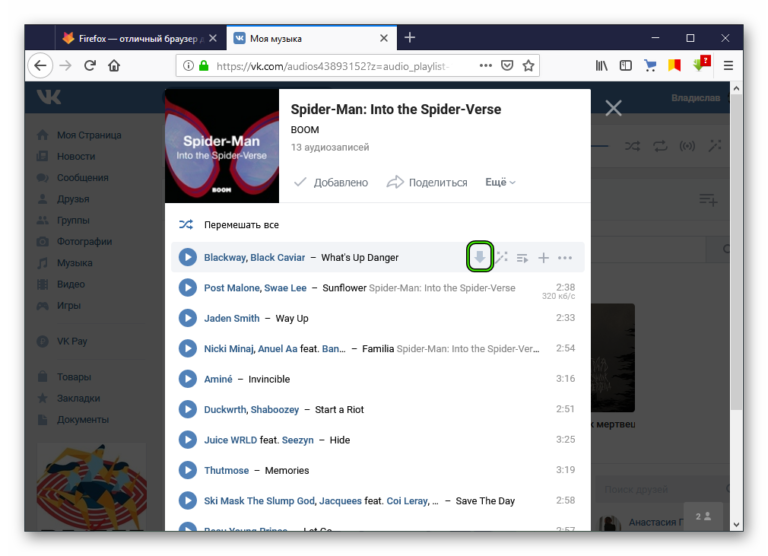Close the Моя музыка tab
768x556 pixels.
(384, 38)
